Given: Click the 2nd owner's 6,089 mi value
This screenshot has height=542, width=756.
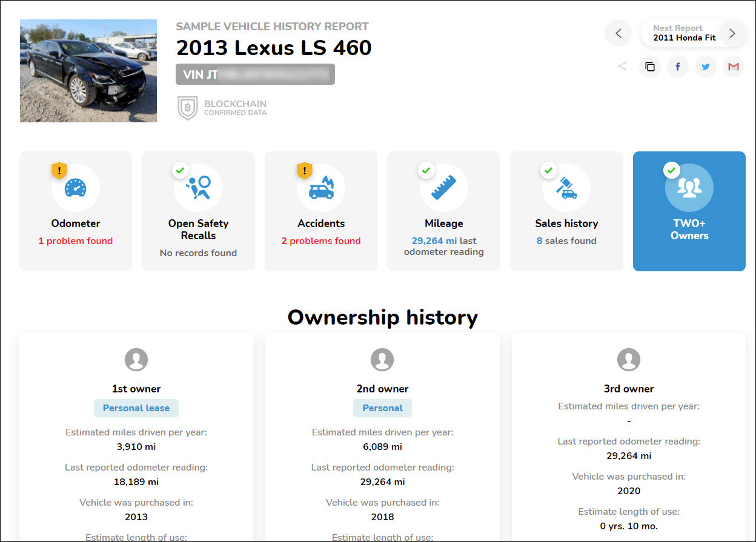Looking at the screenshot, I should point(382,447).
